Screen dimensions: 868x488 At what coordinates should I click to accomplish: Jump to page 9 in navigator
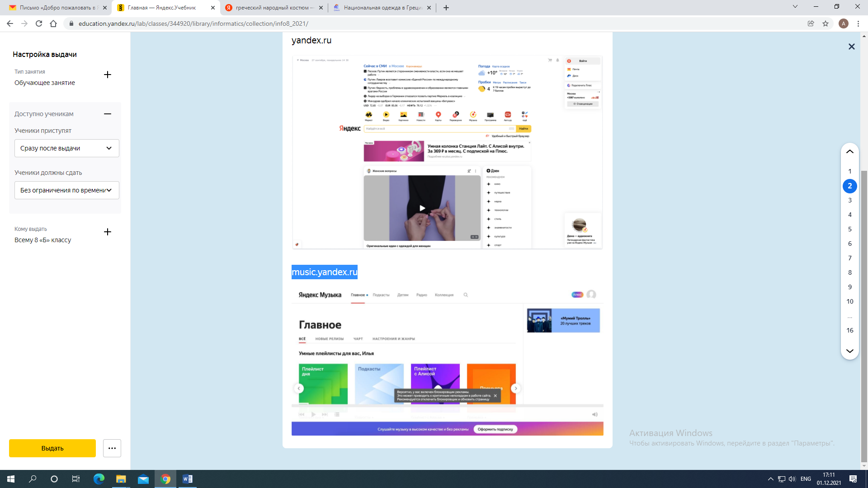[x=850, y=287]
